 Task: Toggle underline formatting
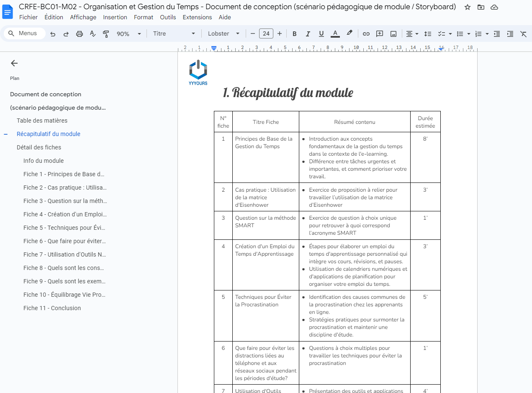[x=321, y=34]
